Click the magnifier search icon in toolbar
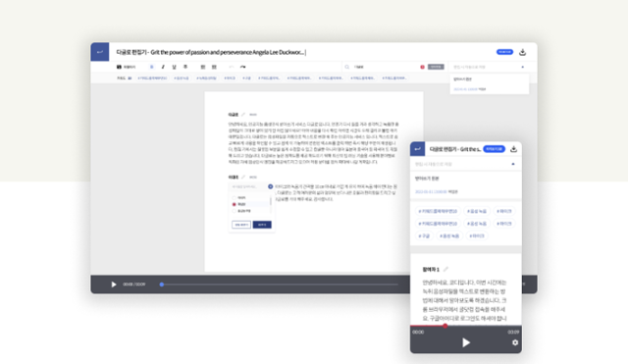This screenshot has height=364, width=628. click(347, 67)
